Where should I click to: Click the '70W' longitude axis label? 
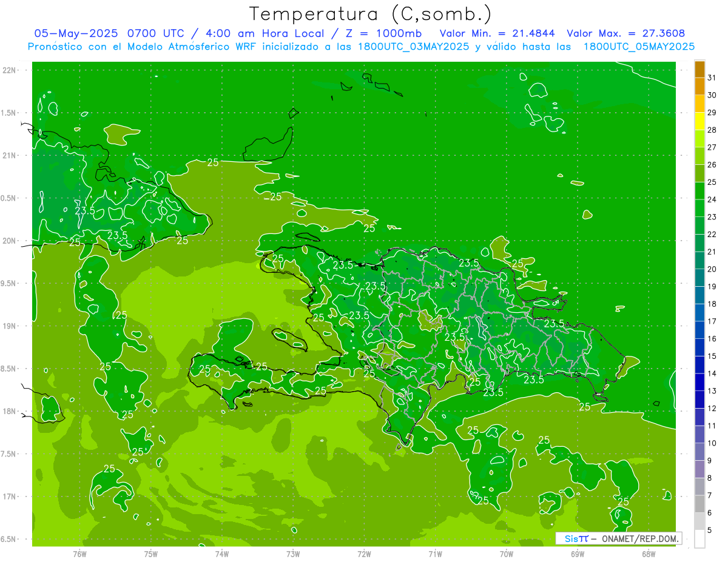click(506, 554)
